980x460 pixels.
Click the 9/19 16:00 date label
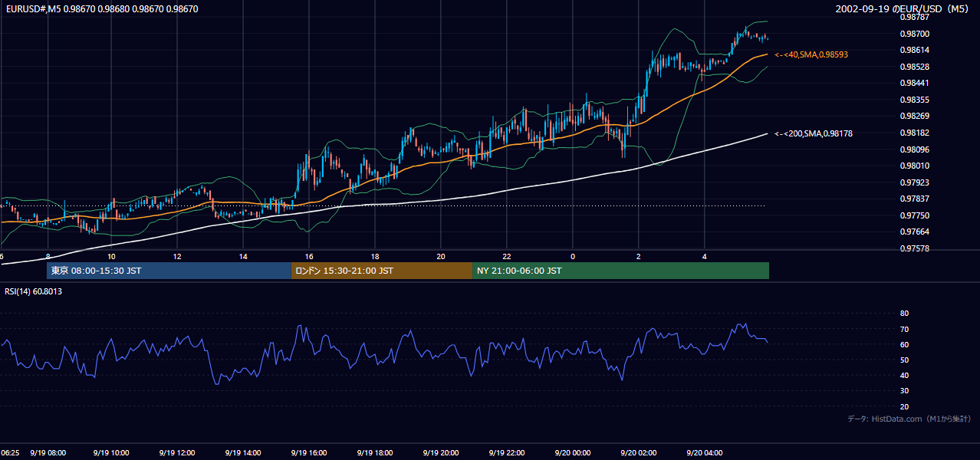pos(311,452)
